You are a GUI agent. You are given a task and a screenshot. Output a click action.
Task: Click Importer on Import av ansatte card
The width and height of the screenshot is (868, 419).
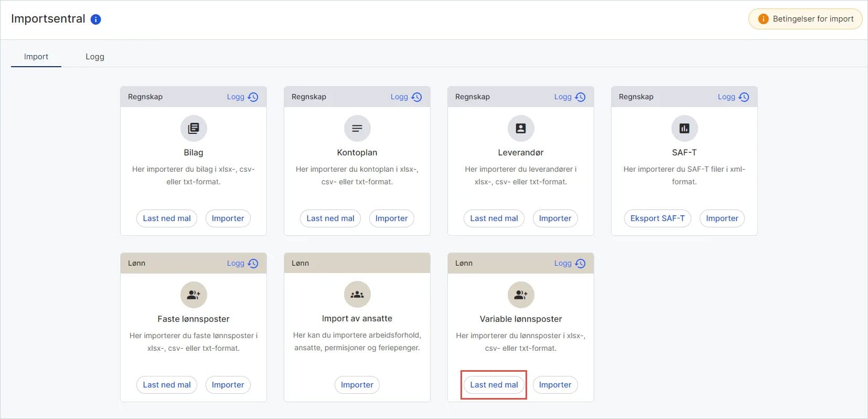357,385
